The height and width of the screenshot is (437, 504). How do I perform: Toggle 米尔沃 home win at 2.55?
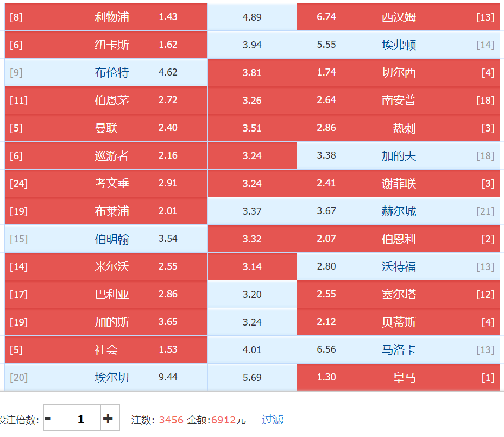(106, 266)
